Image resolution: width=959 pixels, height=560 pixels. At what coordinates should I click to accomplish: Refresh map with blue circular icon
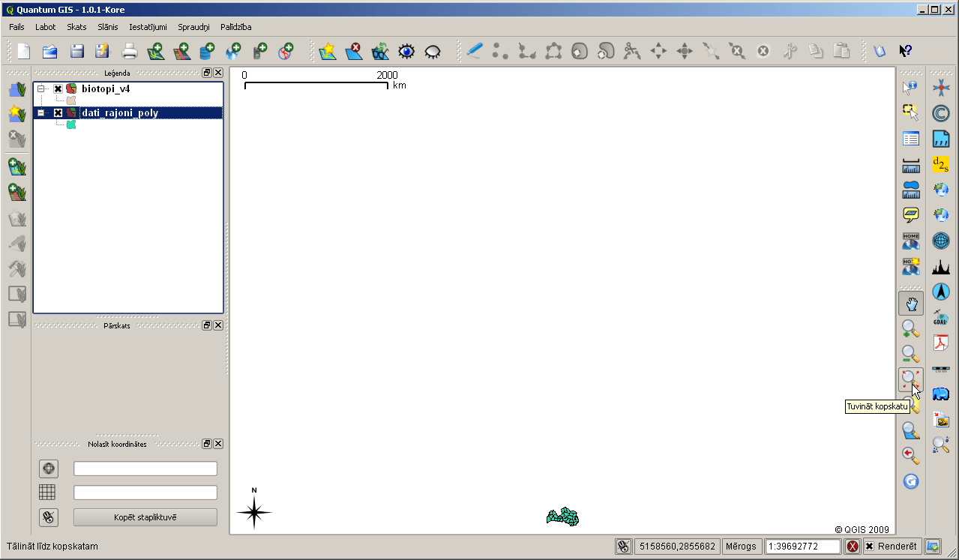click(911, 481)
